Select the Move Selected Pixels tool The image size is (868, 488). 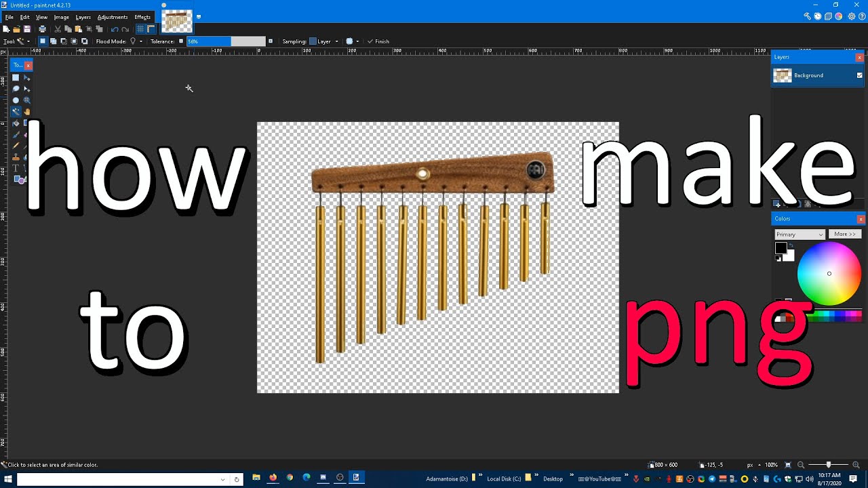[26, 77]
